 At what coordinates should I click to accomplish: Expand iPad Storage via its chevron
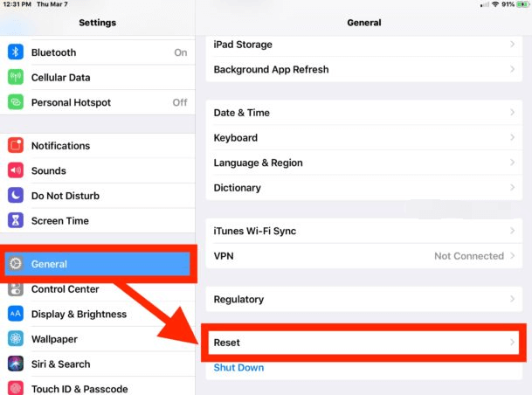coord(512,45)
